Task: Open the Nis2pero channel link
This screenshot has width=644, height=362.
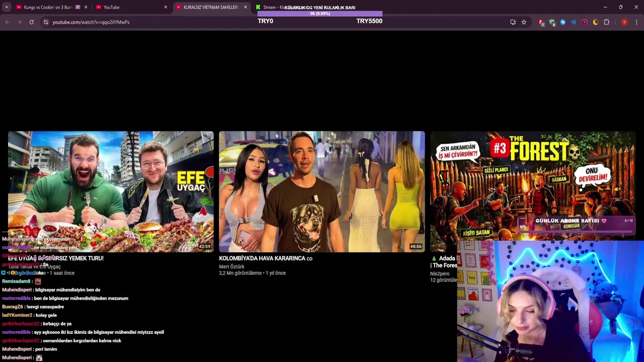Action: pos(440,274)
